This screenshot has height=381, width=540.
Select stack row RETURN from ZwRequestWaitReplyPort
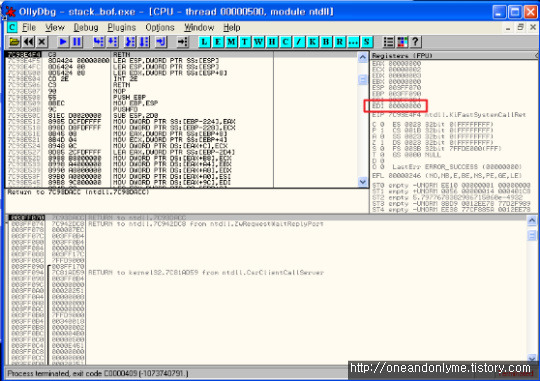pyautogui.click(x=267, y=224)
